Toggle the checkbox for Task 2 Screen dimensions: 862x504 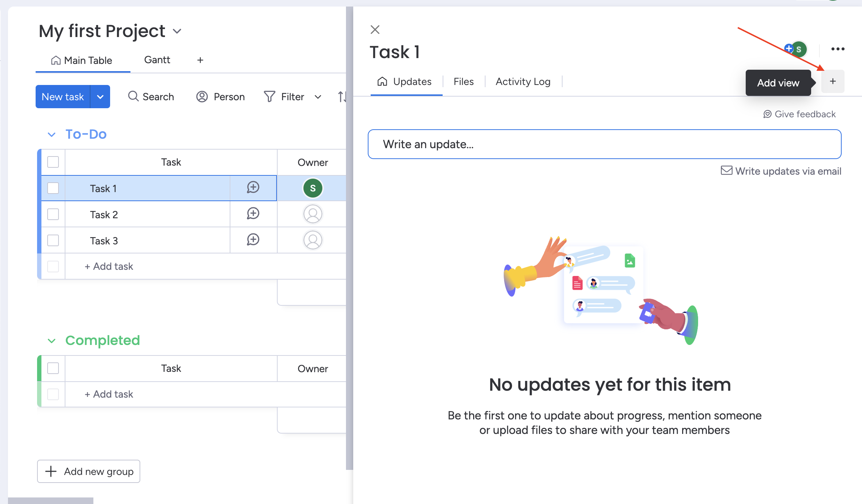(x=53, y=214)
